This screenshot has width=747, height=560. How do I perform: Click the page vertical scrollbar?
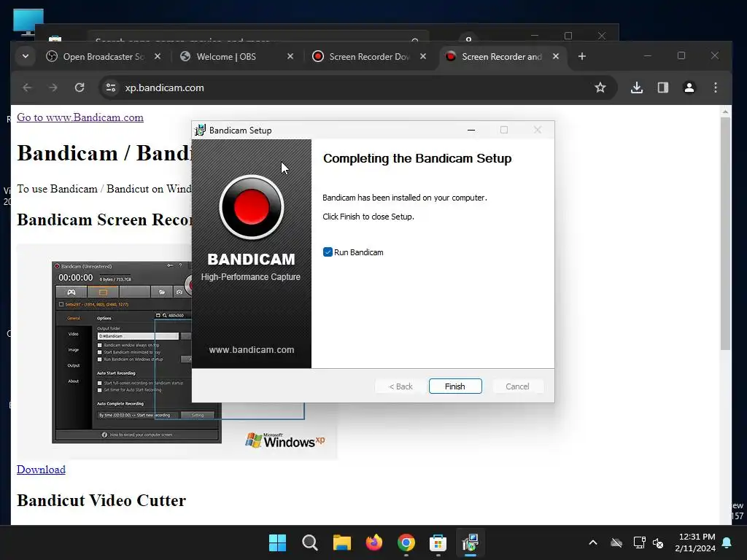click(725, 233)
